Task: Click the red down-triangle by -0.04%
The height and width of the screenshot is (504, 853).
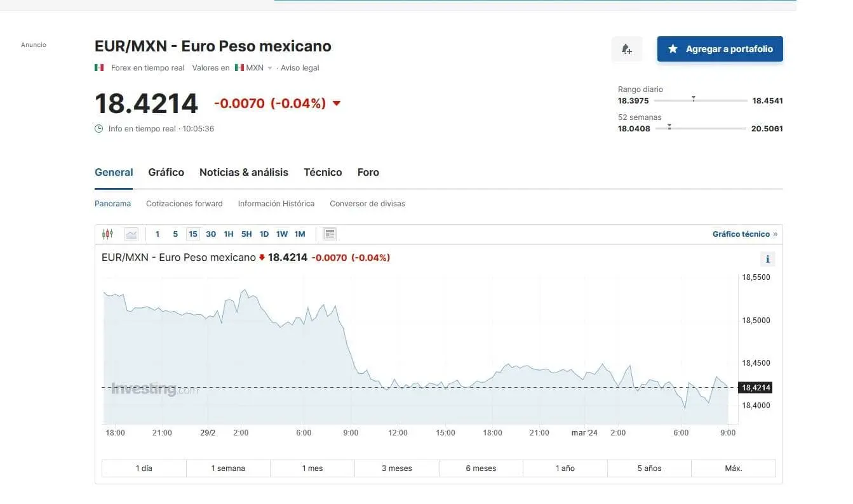Action: [x=337, y=103]
